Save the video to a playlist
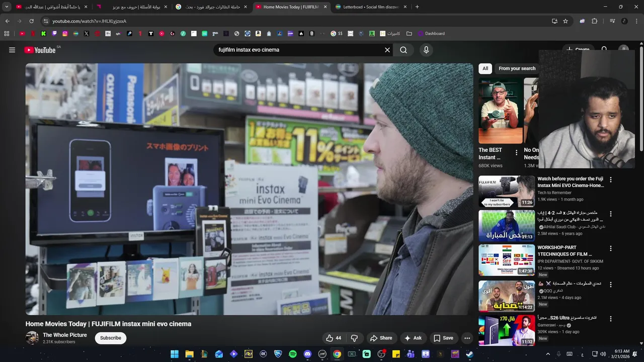 tap(443, 338)
